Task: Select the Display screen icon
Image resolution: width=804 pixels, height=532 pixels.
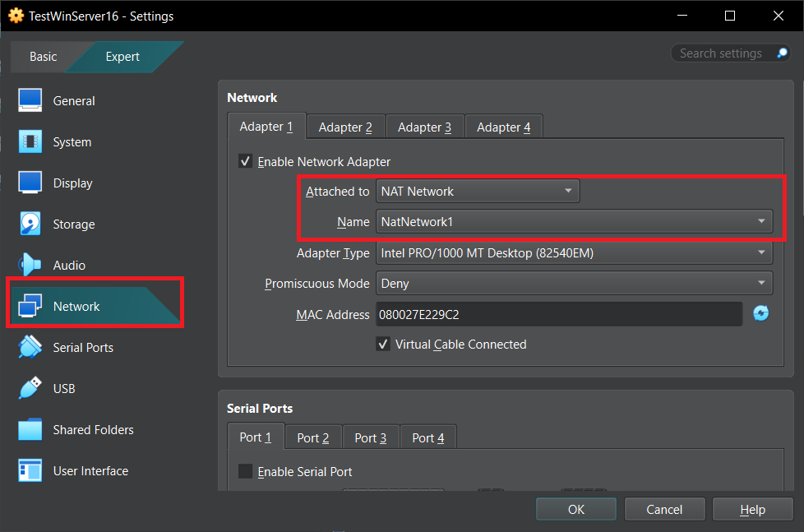Action: click(30, 183)
